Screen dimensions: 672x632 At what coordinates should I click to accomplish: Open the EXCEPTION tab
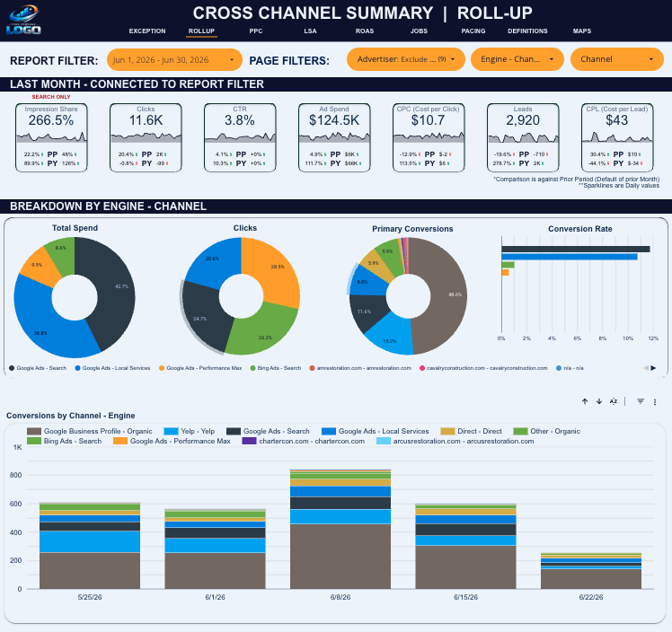point(147,31)
